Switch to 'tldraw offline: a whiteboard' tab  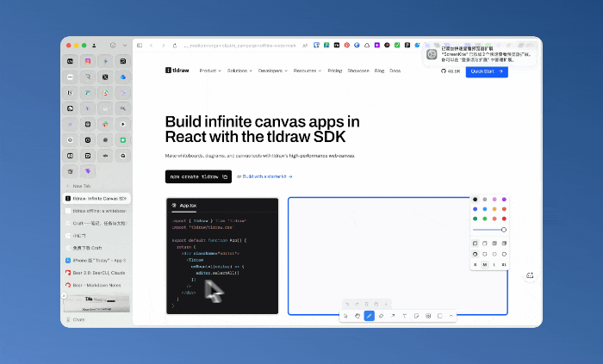point(96,211)
